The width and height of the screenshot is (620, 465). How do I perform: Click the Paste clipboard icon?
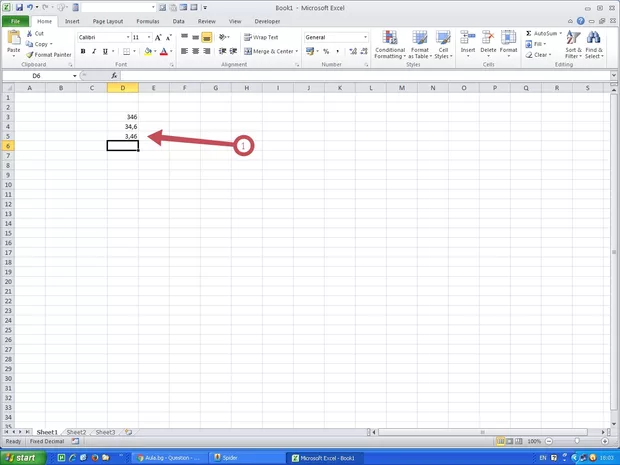click(14, 38)
